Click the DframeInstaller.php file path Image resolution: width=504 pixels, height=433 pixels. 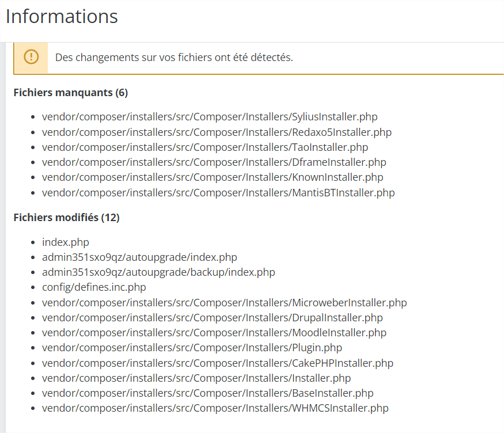tap(214, 162)
